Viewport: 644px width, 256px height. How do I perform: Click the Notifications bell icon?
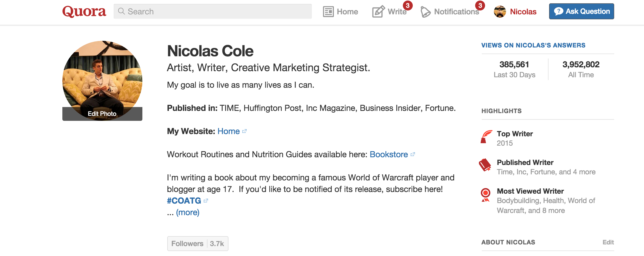(425, 12)
